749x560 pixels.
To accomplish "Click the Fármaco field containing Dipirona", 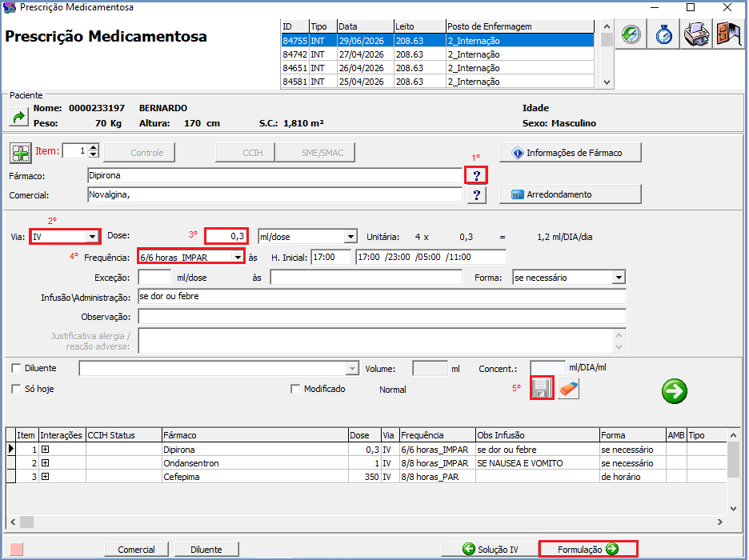I will pyautogui.click(x=274, y=176).
